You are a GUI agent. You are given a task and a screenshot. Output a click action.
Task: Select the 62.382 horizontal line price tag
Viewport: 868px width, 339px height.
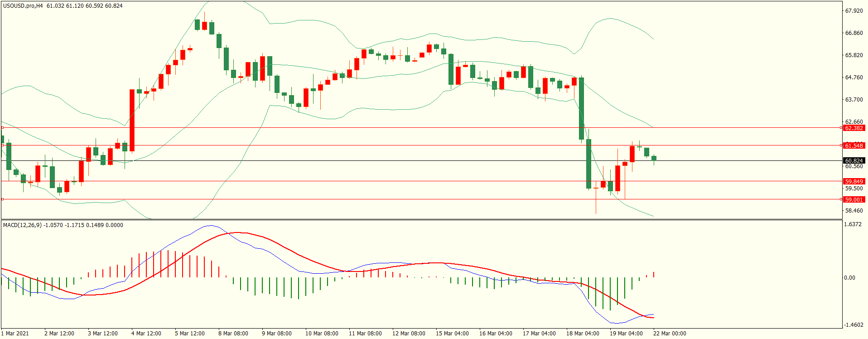click(x=854, y=128)
